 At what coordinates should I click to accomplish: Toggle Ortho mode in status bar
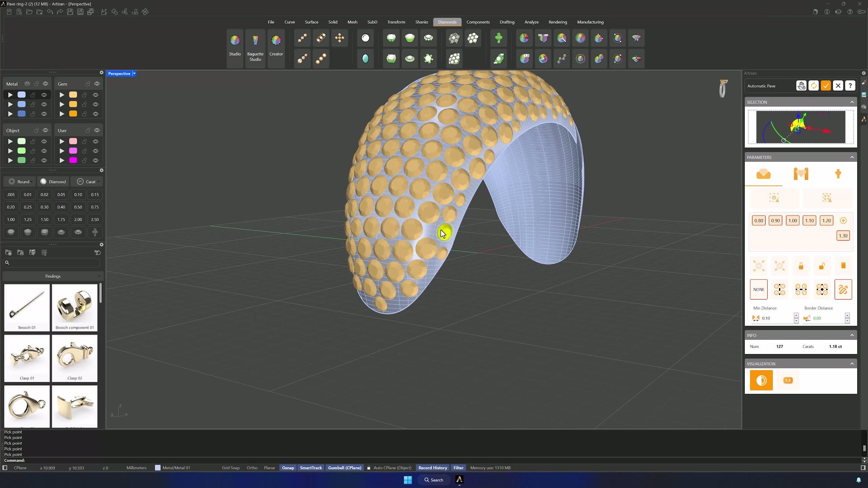pyautogui.click(x=252, y=468)
